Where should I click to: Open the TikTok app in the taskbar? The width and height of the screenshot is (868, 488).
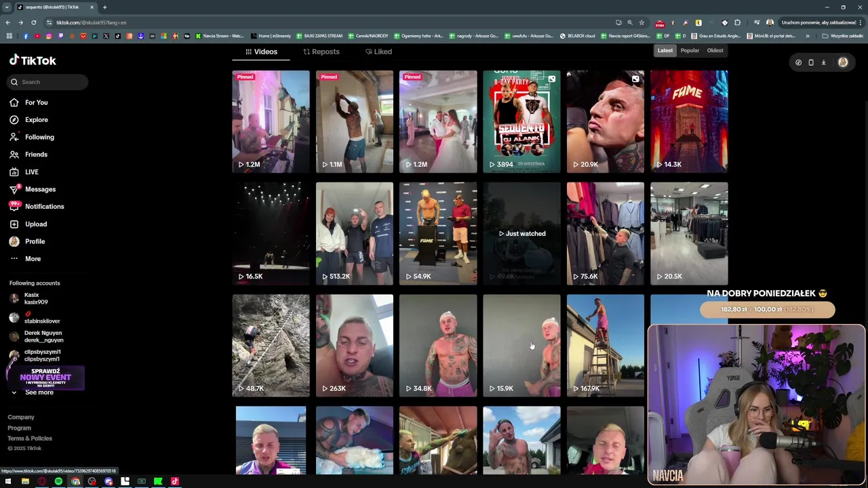(174, 481)
